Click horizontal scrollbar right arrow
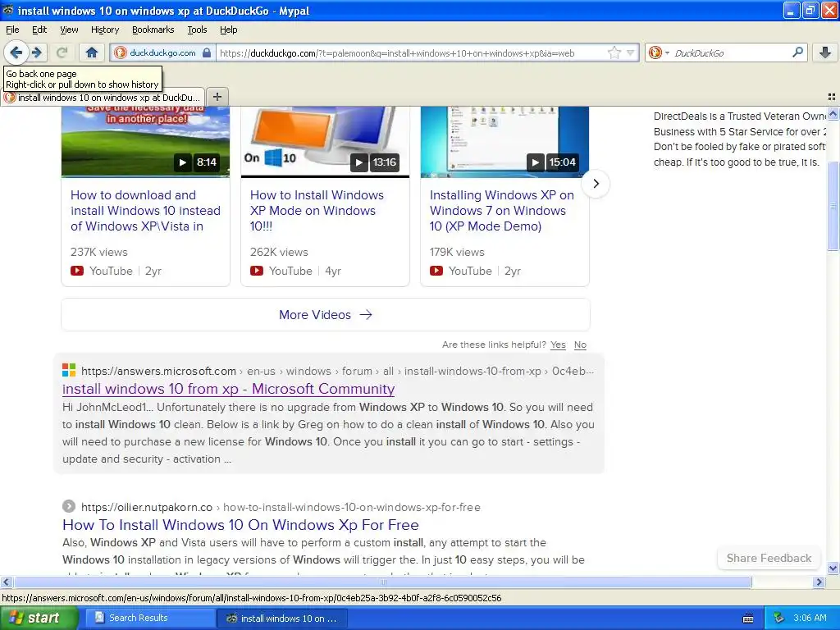Image resolution: width=840 pixels, height=630 pixels. click(x=819, y=582)
